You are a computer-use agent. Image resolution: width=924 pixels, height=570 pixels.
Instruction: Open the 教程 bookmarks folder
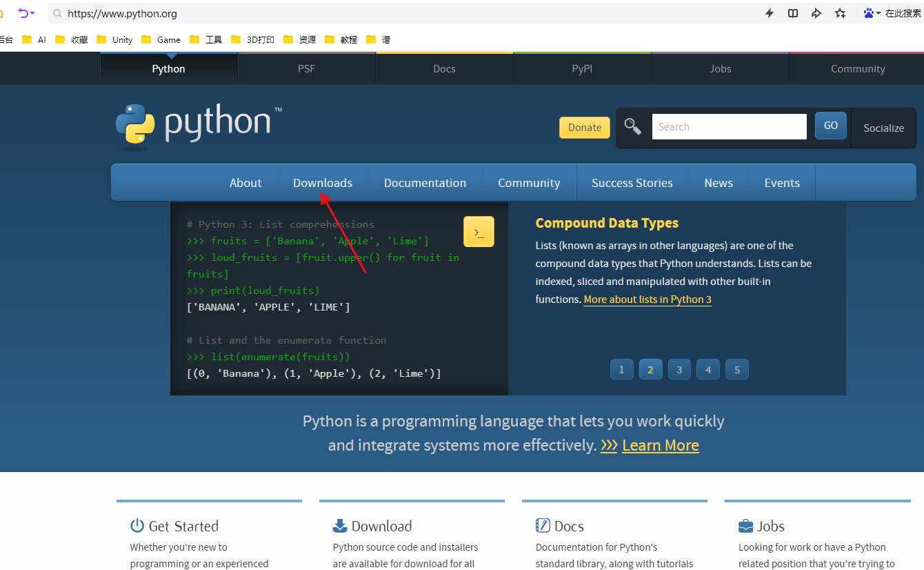(341, 39)
